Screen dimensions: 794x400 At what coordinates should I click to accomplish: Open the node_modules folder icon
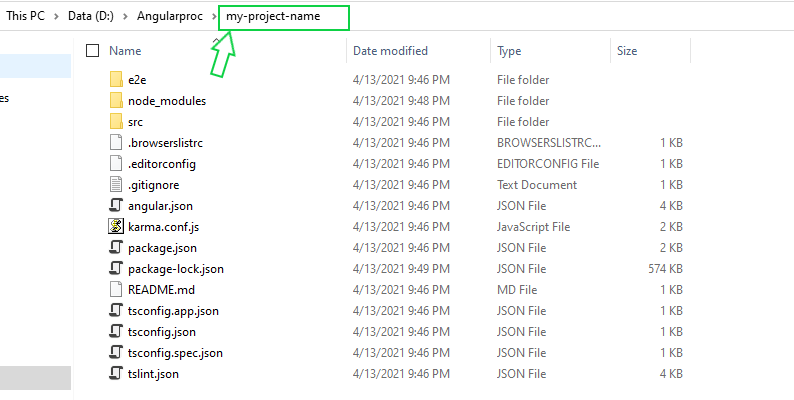116,101
